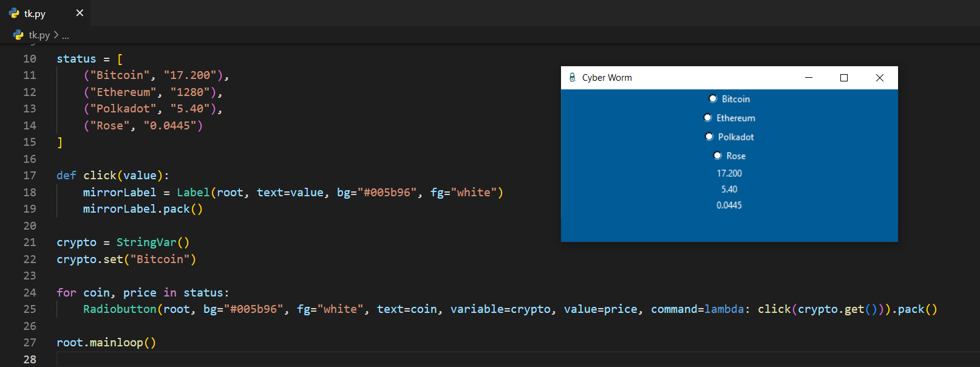Click line number 17 in the gutter
Screen dimensions: 980x367
pos(30,176)
